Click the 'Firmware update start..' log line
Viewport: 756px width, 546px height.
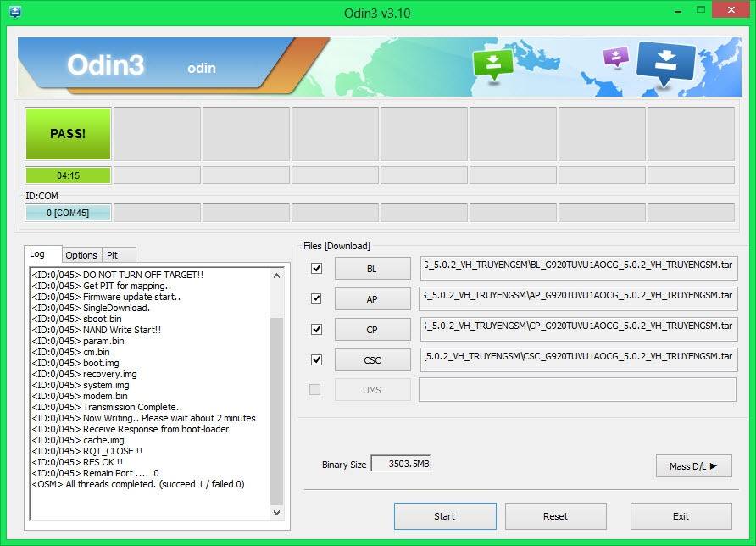(x=107, y=297)
